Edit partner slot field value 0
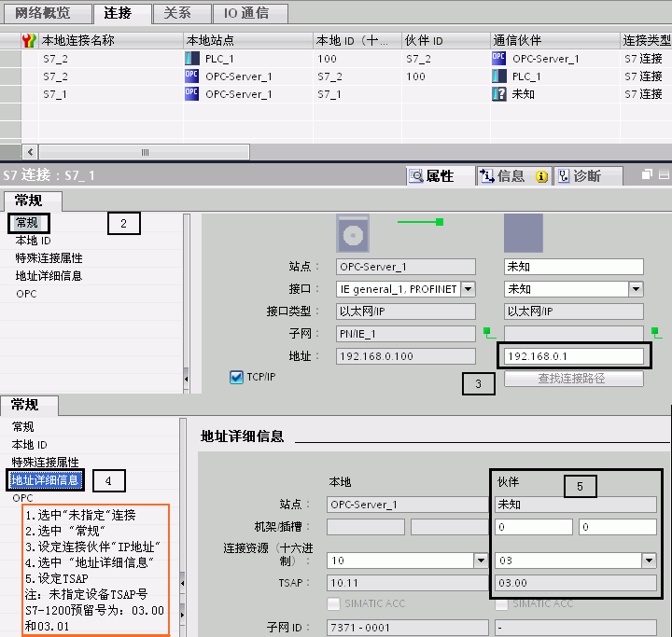 pos(618,527)
